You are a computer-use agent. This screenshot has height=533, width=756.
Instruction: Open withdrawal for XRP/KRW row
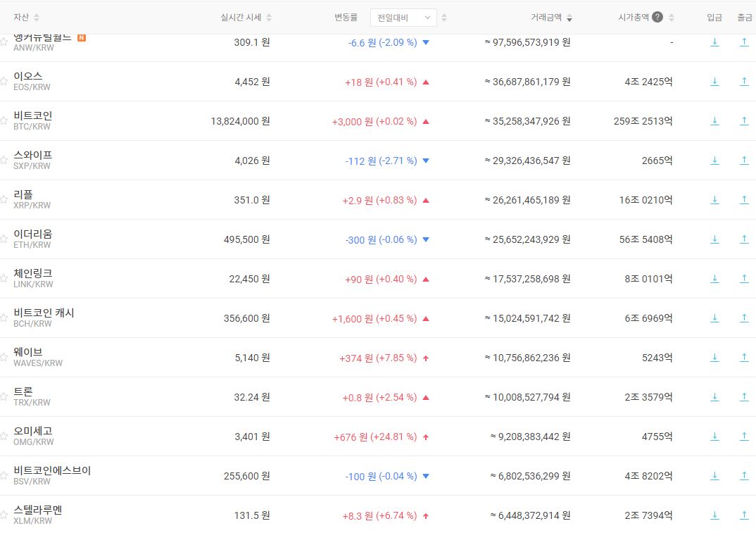click(744, 200)
